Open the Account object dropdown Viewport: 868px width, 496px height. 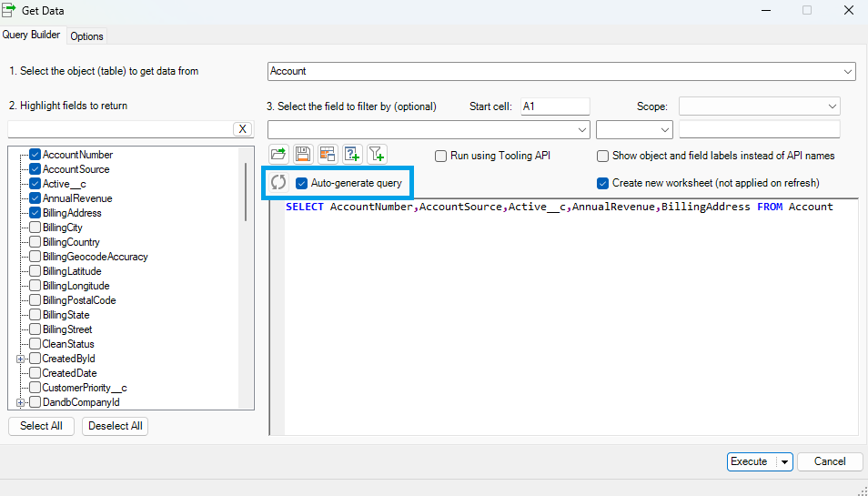[848, 71]
